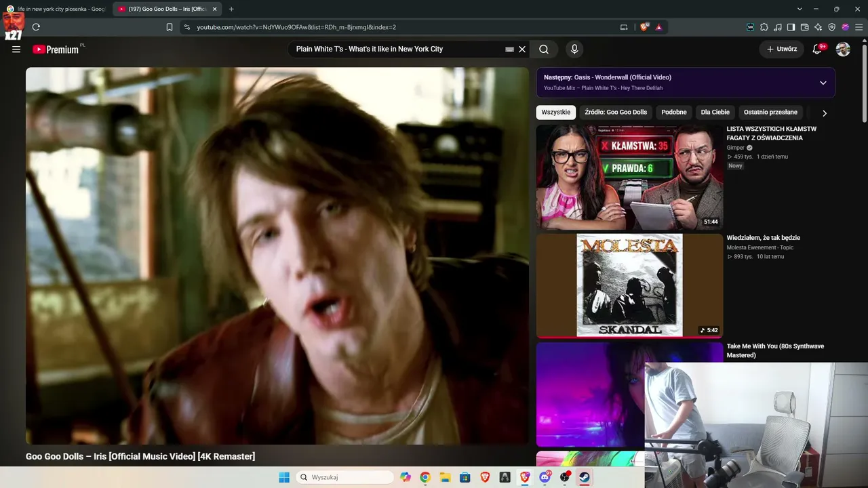The image size is (868, 488).
Task: Toggle the browser sidebar panel icon
Action: point(791,27)
